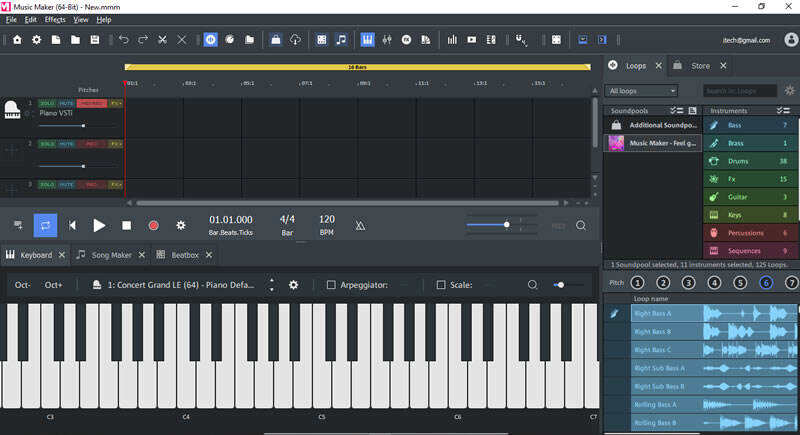The image size is (800, 435).
Task: Enable the Arpeggiator checkbox
Action: click(x=331, y=285)
